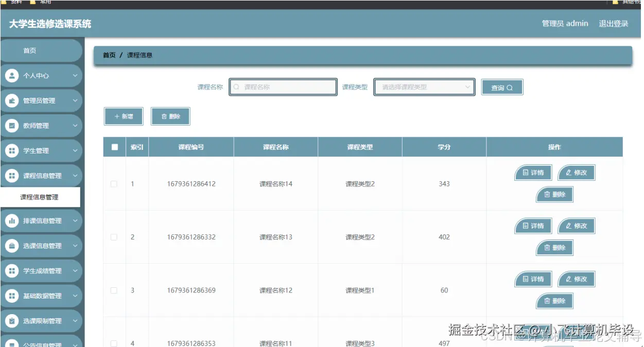Click the 删除 trash icon in 课程名称13 row
Image resolution: width=644 pixels, height=347 pixels.
pyautogui.click(x=547, y=248)
